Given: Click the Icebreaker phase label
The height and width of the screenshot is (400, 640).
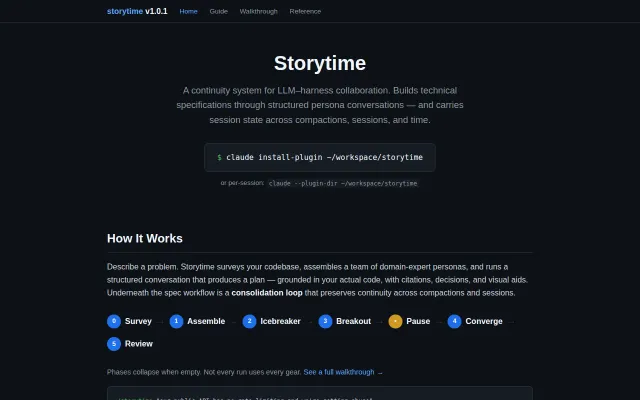Looking at the screenshot, I should tap(280, 321).
